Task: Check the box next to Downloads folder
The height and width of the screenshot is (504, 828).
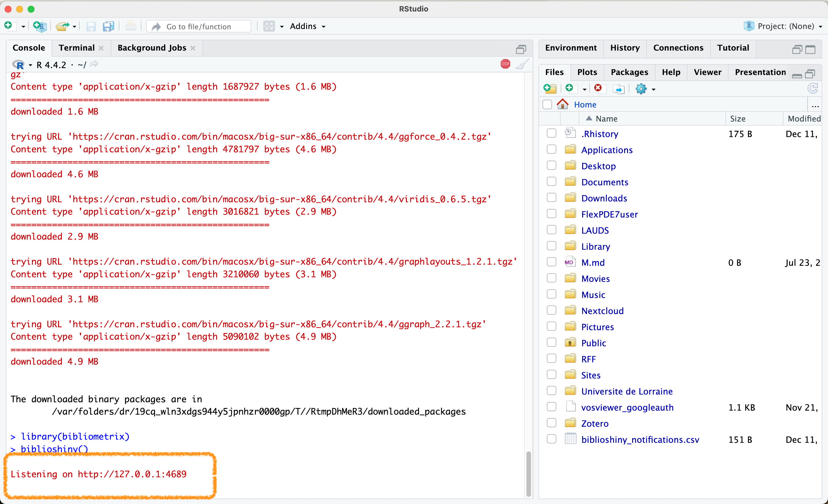Action: (551, 198)
